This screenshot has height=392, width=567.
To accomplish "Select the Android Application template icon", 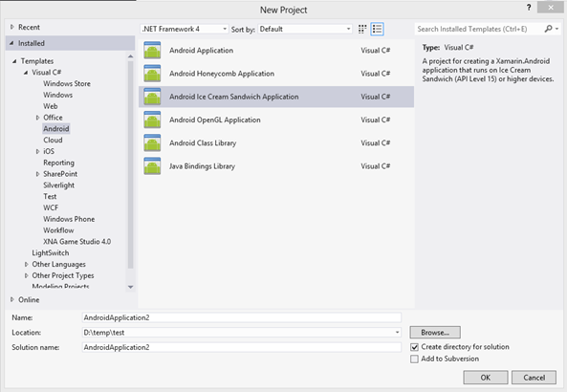I will point(152,51).
